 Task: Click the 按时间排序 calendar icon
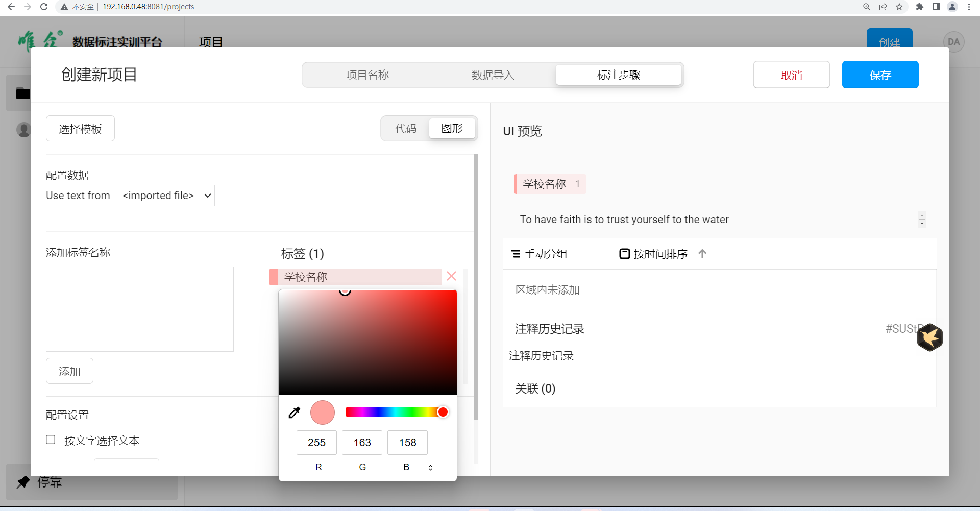click(624, 254)
